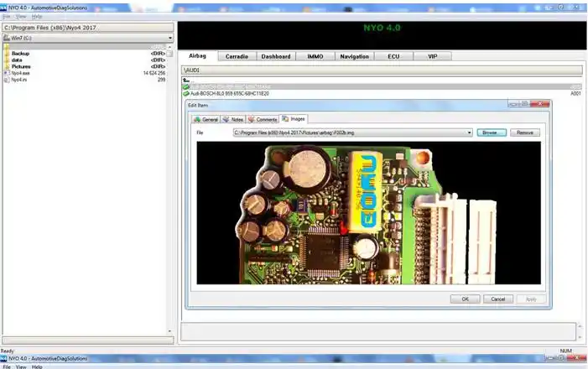Viewport: 588px width, 369px height.
Task: Open the View menu in the top menu bar
Action: click(21, 17)
